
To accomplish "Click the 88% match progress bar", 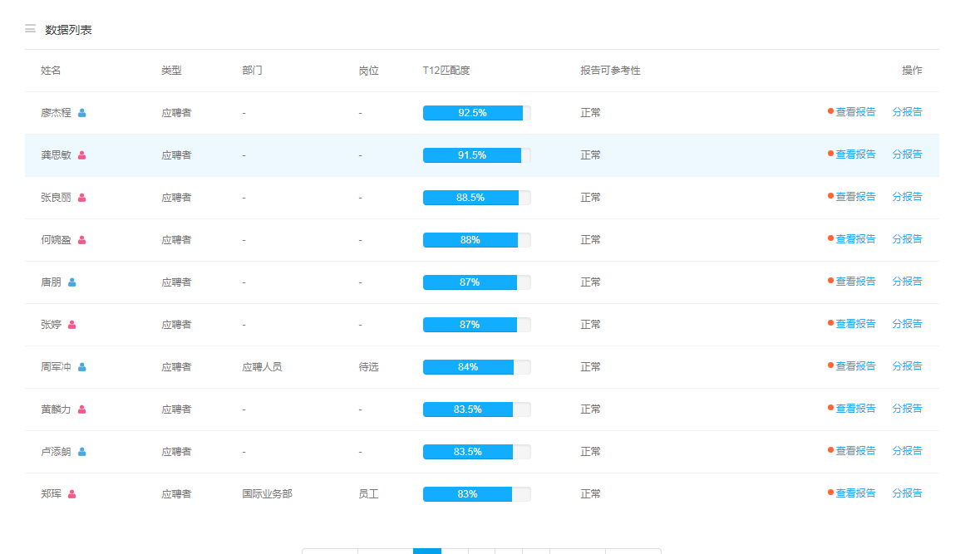I will pyautogui.click(x=477, y=241).
